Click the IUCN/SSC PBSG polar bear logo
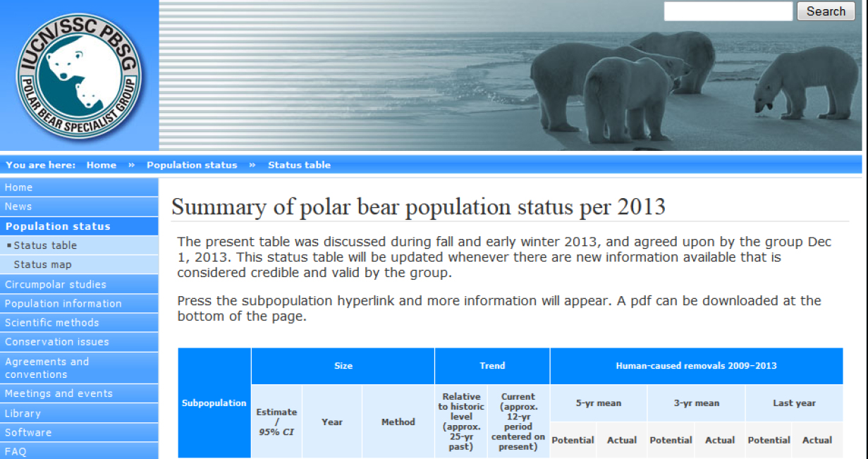Viewport: 868px width, 459px height. pyautogui.click(x=79, y=75)
